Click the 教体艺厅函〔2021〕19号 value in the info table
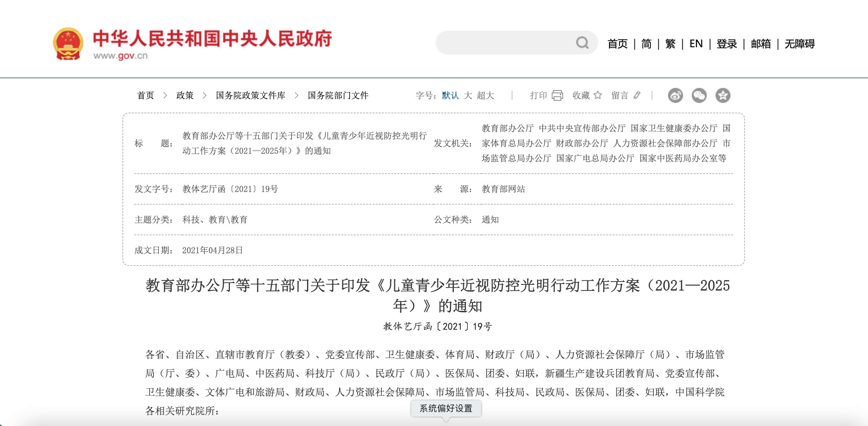This screenshot has height=426, width=868. [230, 189]
